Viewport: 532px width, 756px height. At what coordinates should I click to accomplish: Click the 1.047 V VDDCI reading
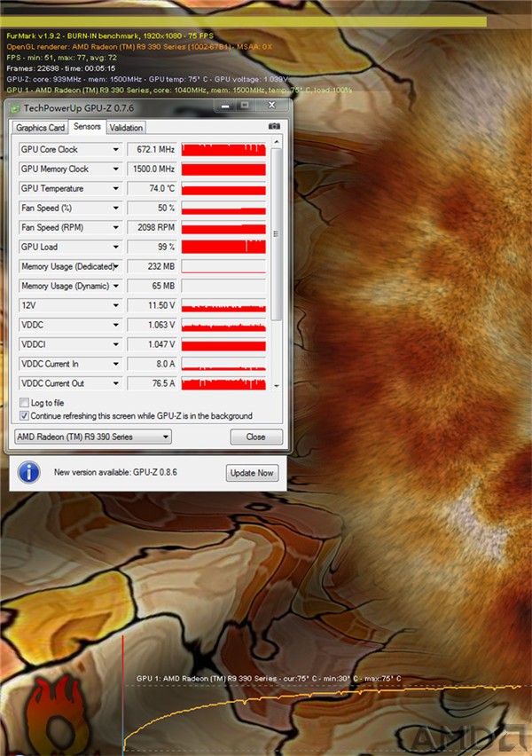pos(152,344)
